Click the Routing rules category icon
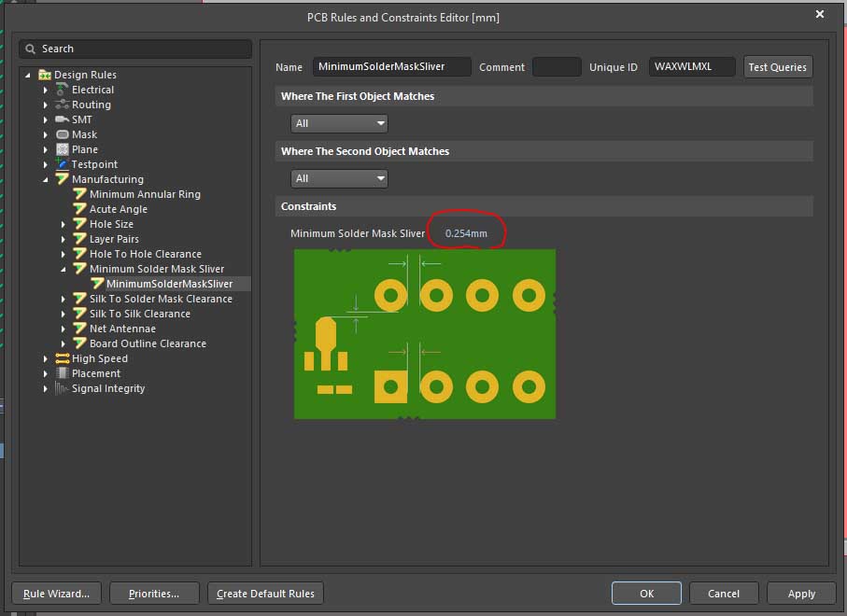 click(63, 105)
